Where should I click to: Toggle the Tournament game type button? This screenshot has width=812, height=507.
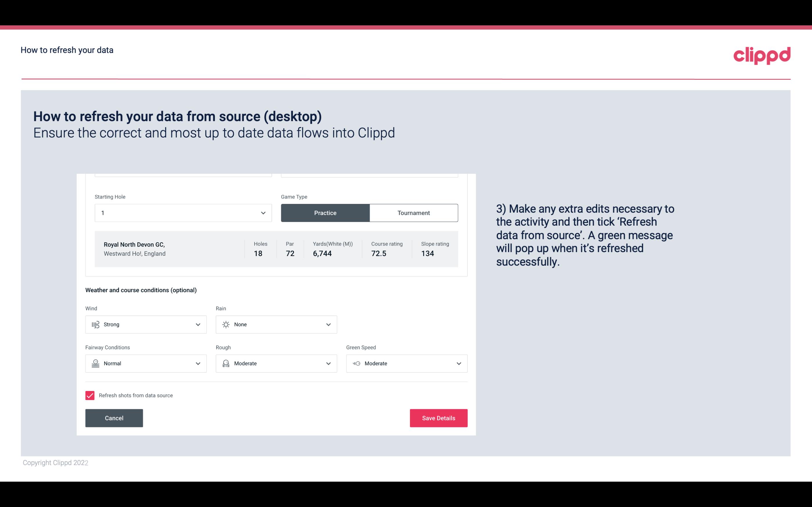click(x=413, y=213)
